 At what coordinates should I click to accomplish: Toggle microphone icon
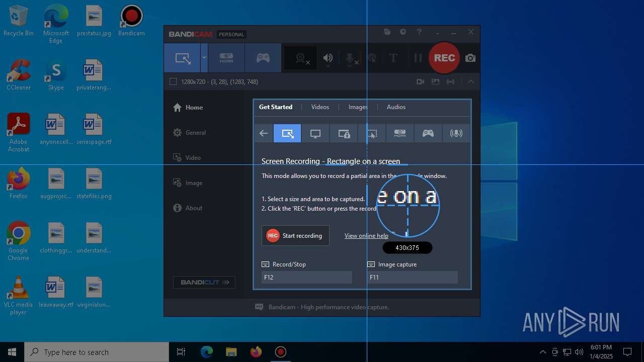coord(350,58)
